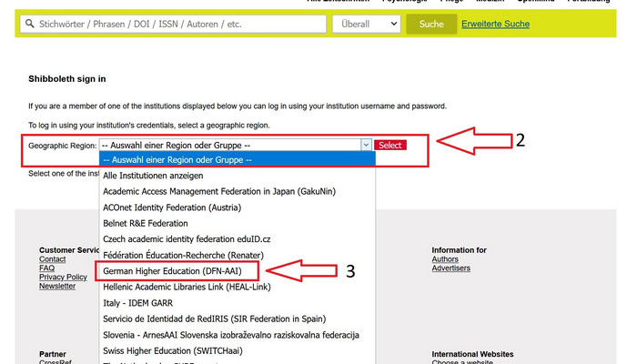This screenshot has width=637, height=364.
Task: Open the Privacy Policy link
Action: coord(63,277)
